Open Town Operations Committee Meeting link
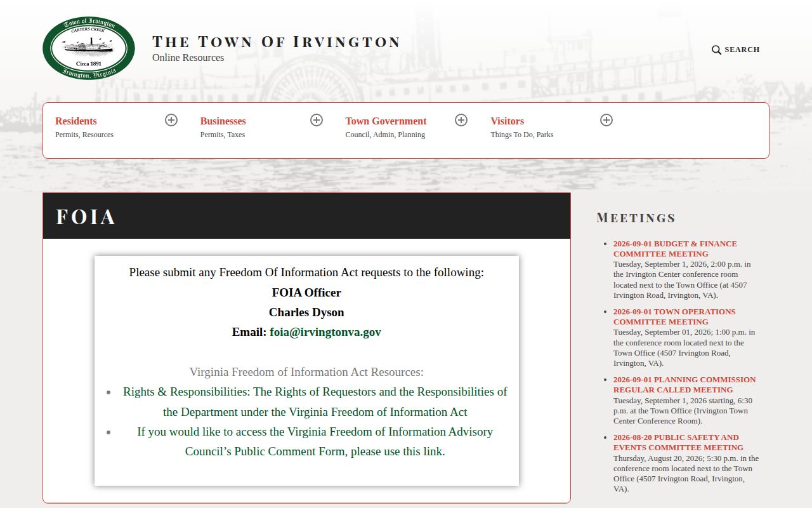 click(x=674, y=316)
